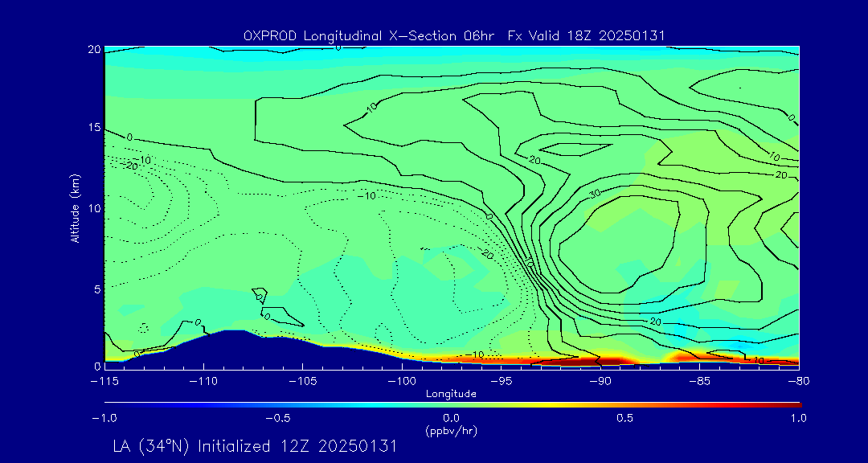Click the dark red end of colorbar
Screen dimensions: 868x463
(794, 405)
